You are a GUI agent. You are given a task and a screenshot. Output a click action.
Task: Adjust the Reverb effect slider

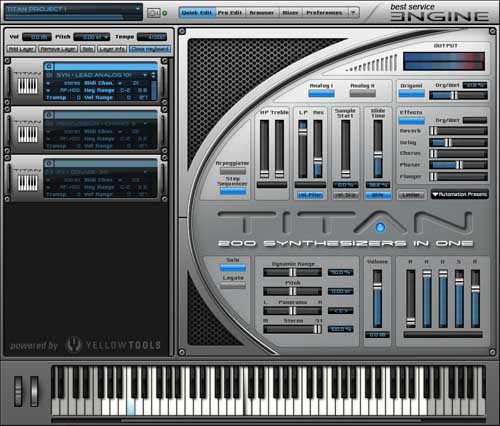(x=458, y=131)
